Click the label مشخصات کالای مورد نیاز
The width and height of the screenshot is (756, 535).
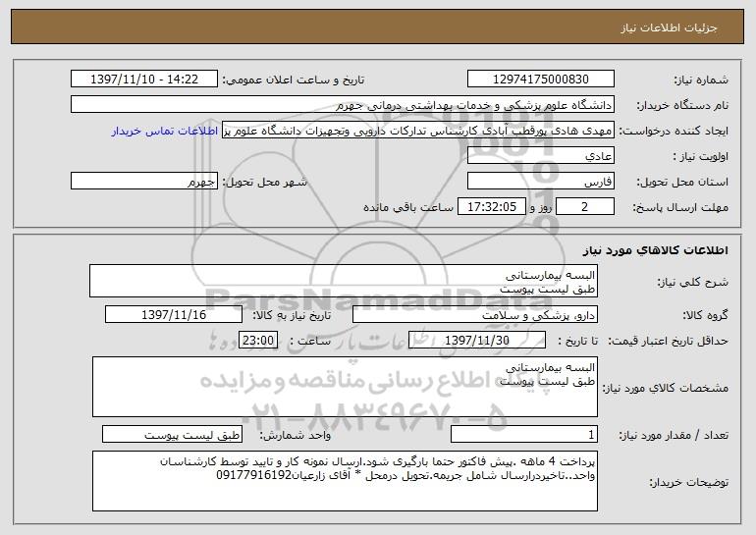click(666, 388)
